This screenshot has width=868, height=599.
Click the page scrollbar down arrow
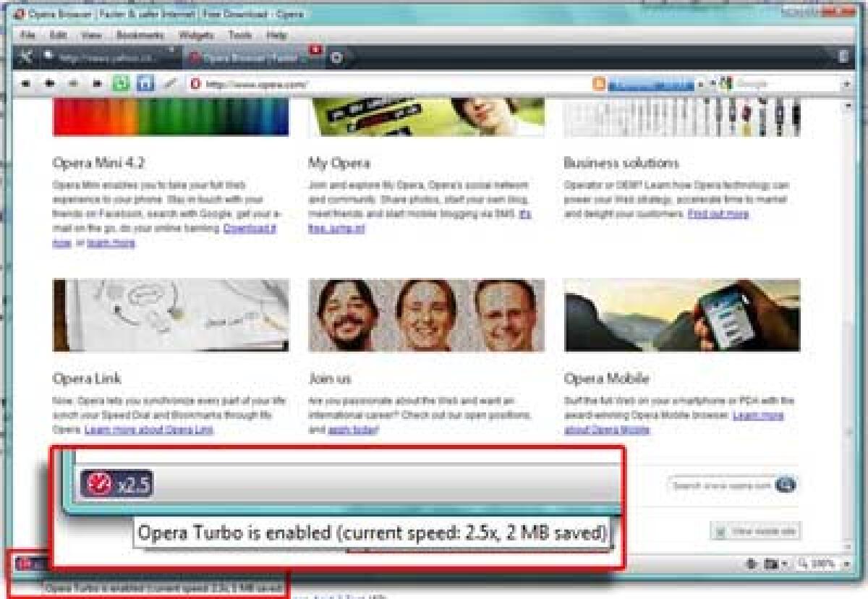tap(848, 548)
